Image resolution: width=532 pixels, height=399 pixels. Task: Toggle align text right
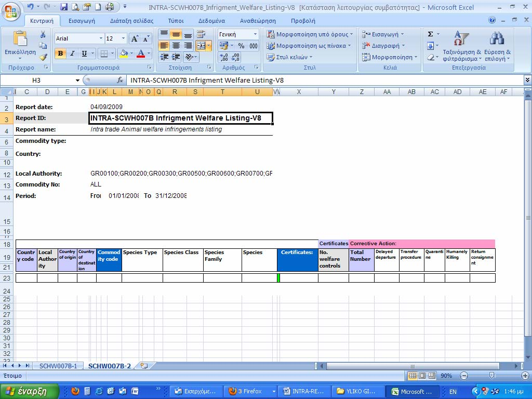(x=188, y=46)
